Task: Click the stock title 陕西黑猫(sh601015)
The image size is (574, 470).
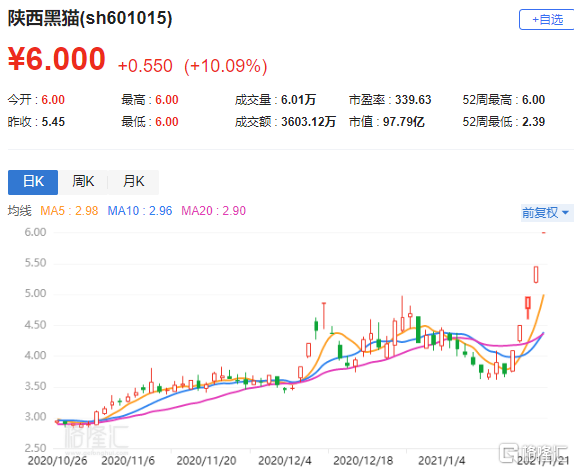Action: 90,18
